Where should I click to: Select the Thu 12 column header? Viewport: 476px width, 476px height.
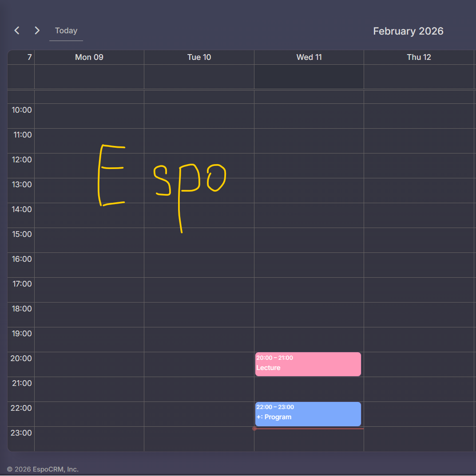point(419,57)
